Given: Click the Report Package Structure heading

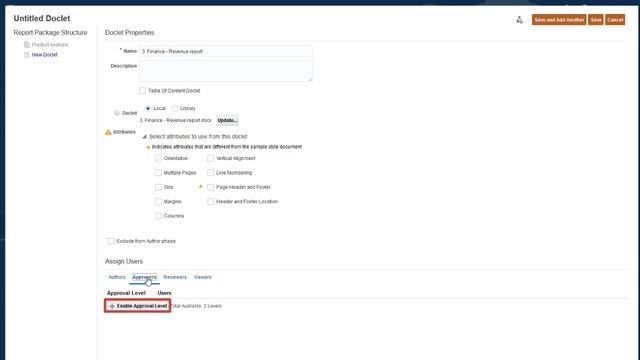Looking at the screenshot, I should 50,33.
